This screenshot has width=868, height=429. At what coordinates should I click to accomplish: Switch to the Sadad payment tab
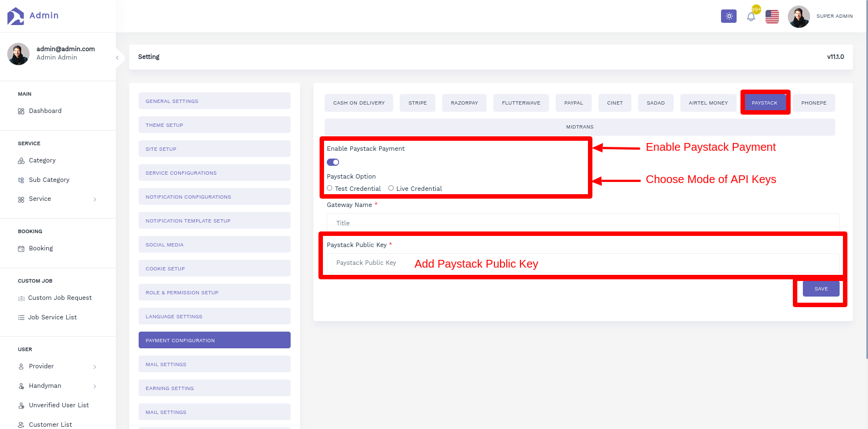coord(656,103)
